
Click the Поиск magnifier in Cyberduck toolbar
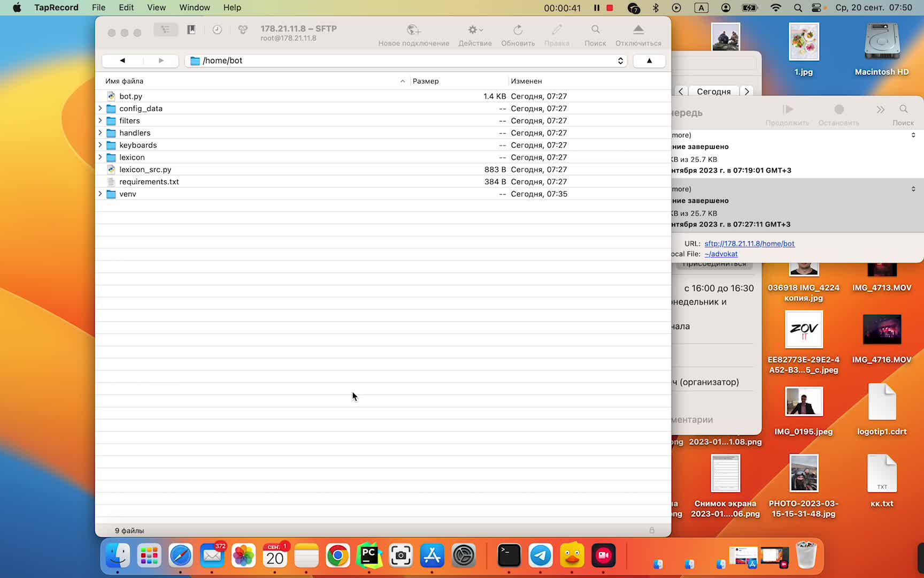(595, 29)
